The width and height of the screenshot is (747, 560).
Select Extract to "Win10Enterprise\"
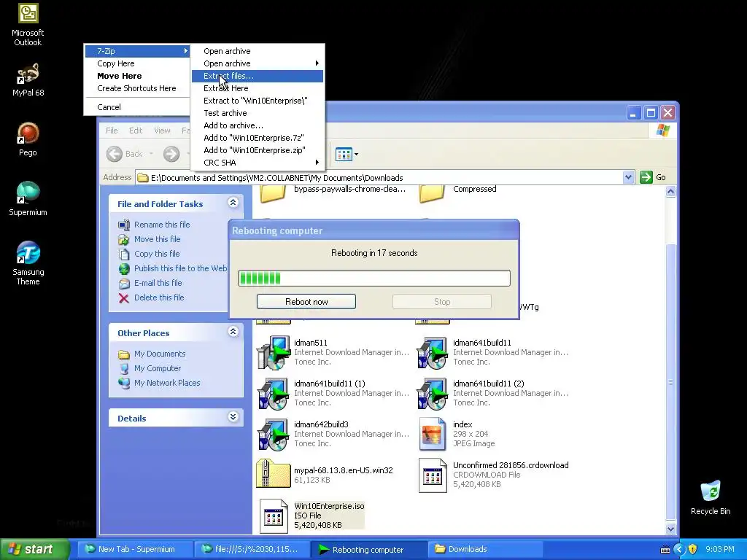coord(258,101)
